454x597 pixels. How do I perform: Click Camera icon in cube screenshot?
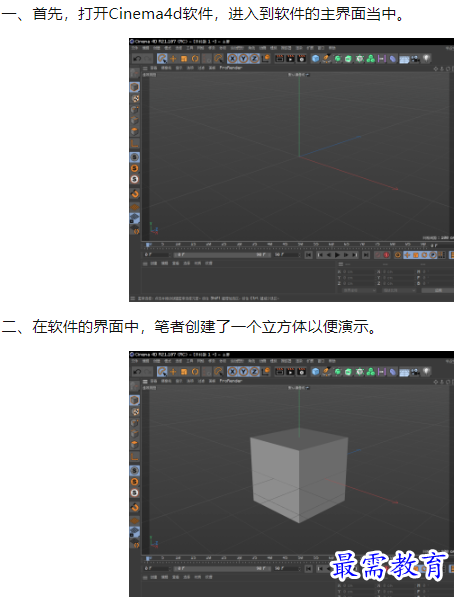click(x=415, y=372)
